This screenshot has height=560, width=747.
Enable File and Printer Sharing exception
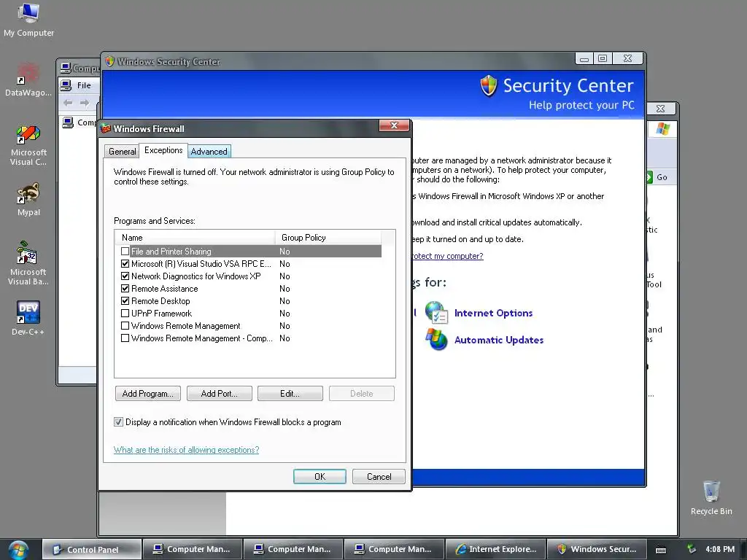click(125, 251)
